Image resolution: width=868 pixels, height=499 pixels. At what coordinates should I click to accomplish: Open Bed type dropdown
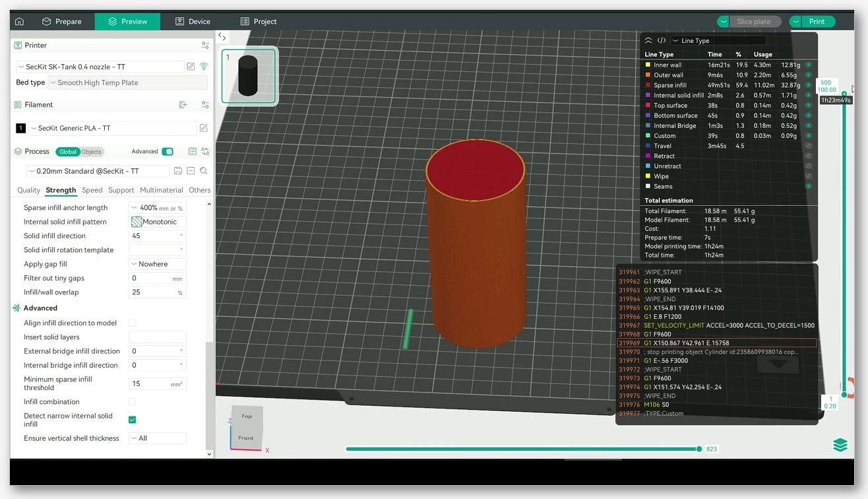pos(128,83)
